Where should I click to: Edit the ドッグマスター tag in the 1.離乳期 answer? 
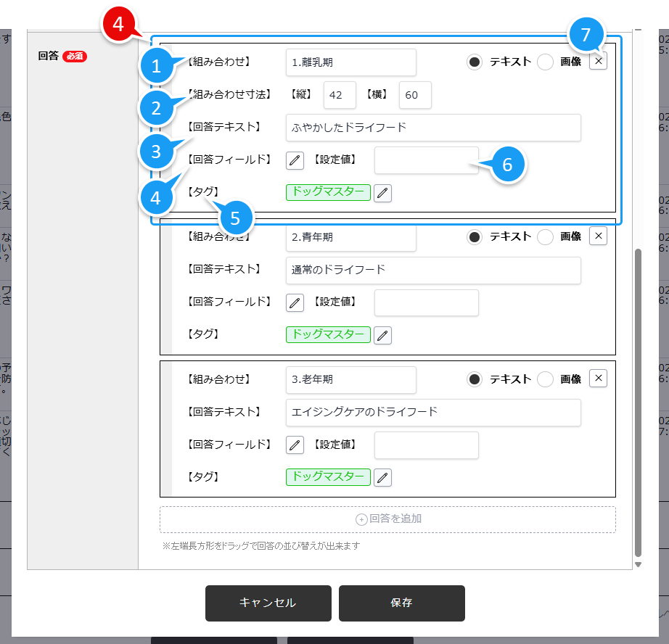click(382, 193)
